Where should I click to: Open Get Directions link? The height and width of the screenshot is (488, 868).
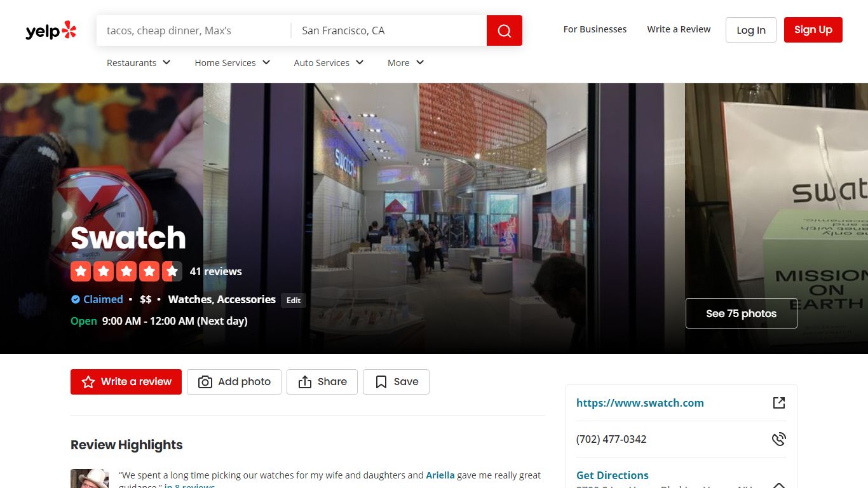(613, 475)
